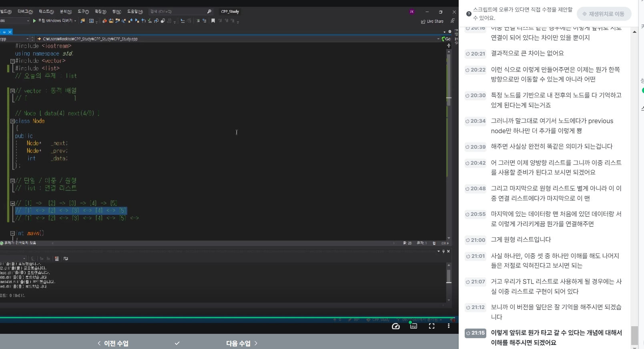Open output panel window position dropdown
This screenshot has height=349, width=644.
point(439,251)
